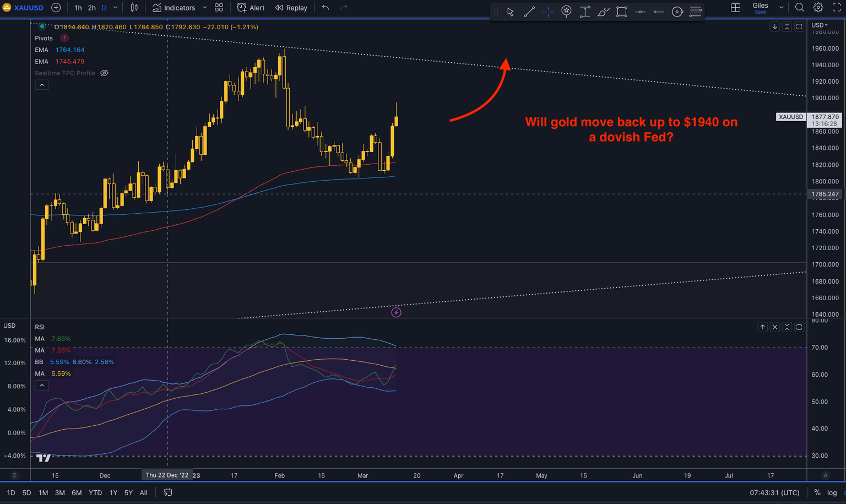Undo the last chart action

(x=326, y=8)
